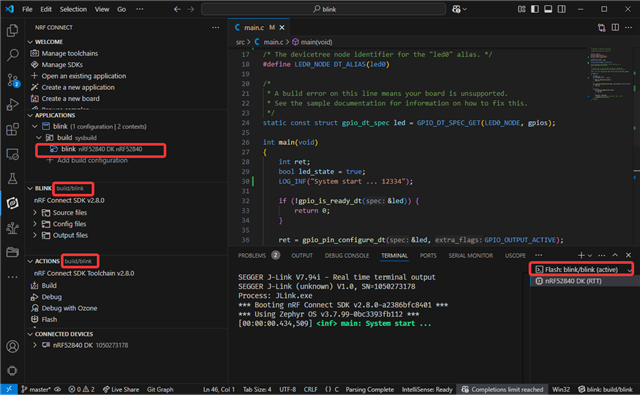This screenshot has width=640, height=395.
Task: Open the Accounts icon in activity bar
Action: click(12, 346)
